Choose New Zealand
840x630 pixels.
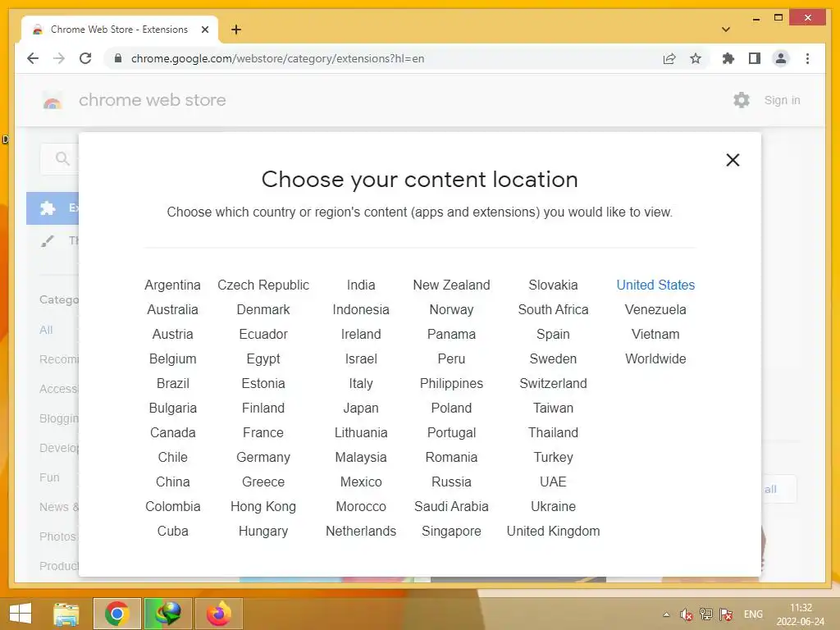[451, 285]
